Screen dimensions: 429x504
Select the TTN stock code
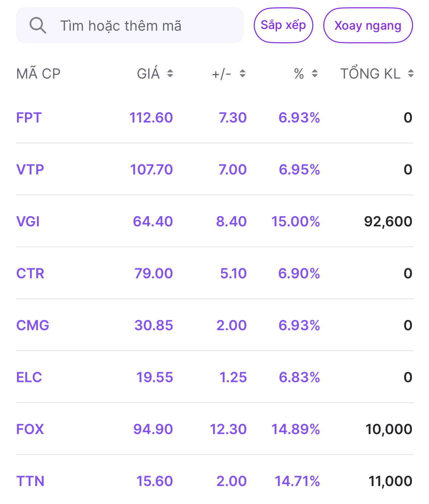coord(30,481)
